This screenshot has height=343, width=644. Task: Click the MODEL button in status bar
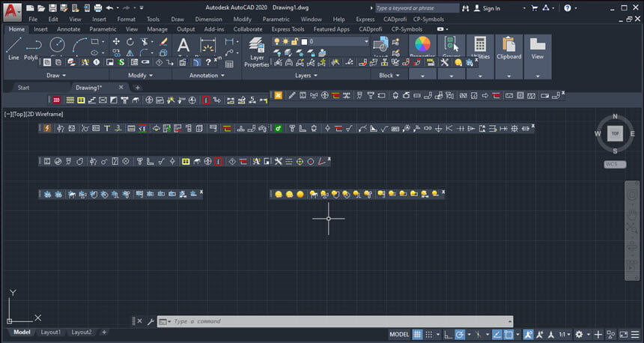coord(399,334)
